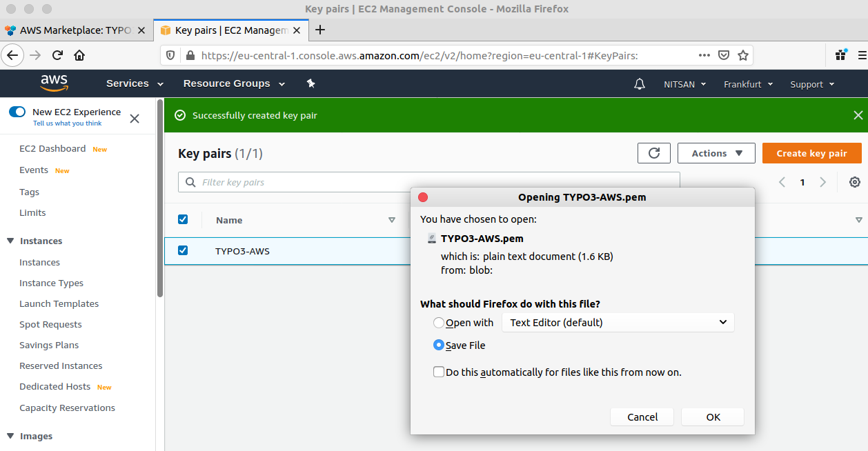Screen dimensions: 868x451
Task: Select the Open with radio button
Action: [x=439, y=323]
